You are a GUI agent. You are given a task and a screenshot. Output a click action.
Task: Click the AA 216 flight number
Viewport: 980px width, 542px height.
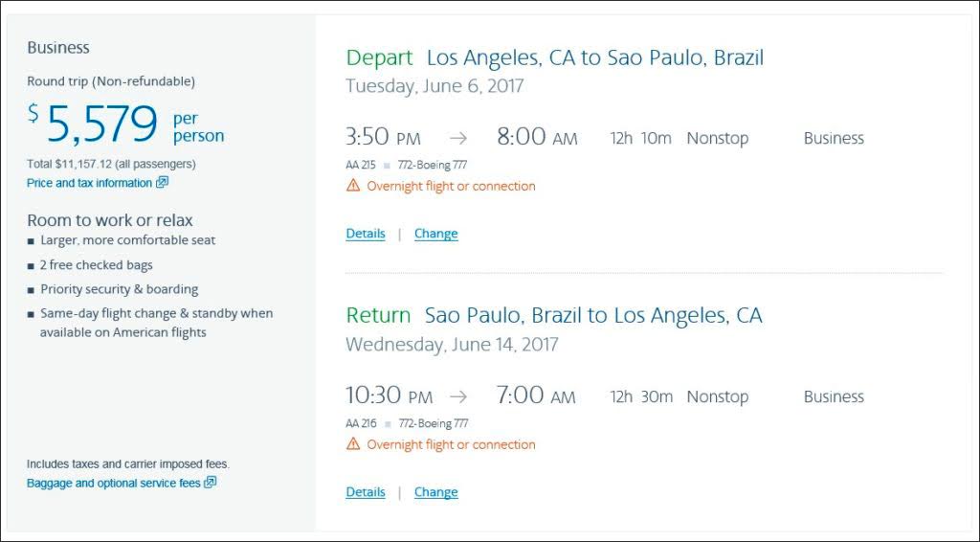361,423
